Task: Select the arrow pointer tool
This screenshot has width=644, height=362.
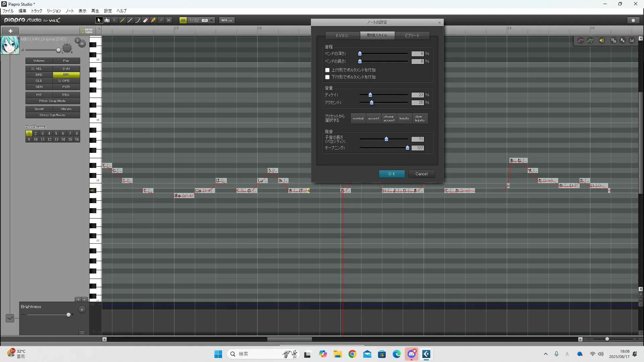Action: (x=99, y=20)
